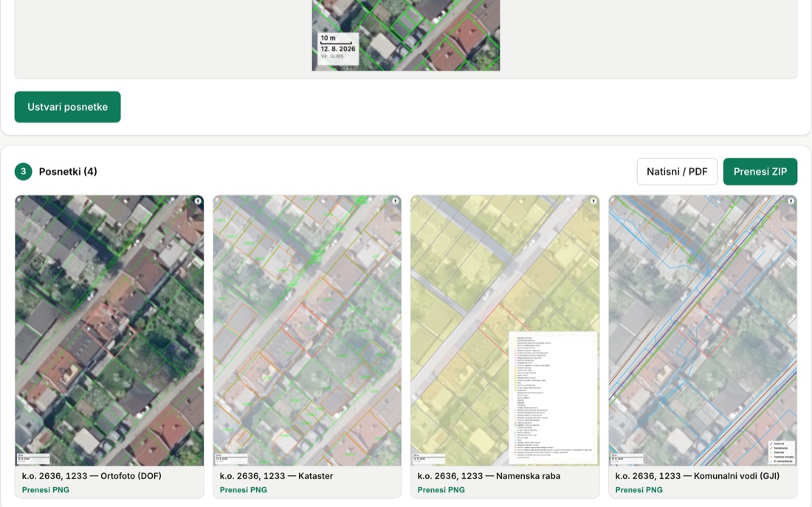The width and height of the screenshot is (812, 507).
Task: Click the north arrow on the Kataster snapshot
Action: [x=396, y=201]
